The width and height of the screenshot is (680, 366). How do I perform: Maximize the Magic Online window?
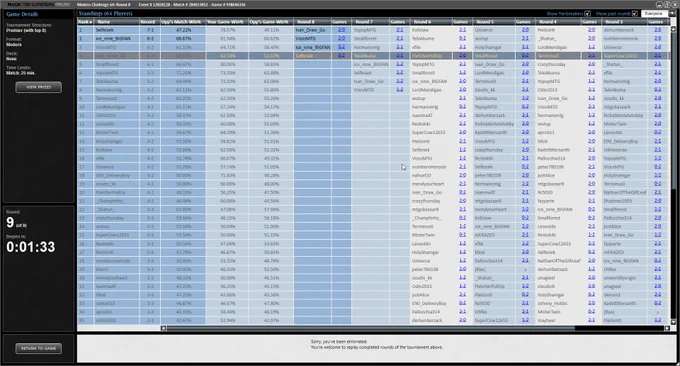tap(667, 4)
